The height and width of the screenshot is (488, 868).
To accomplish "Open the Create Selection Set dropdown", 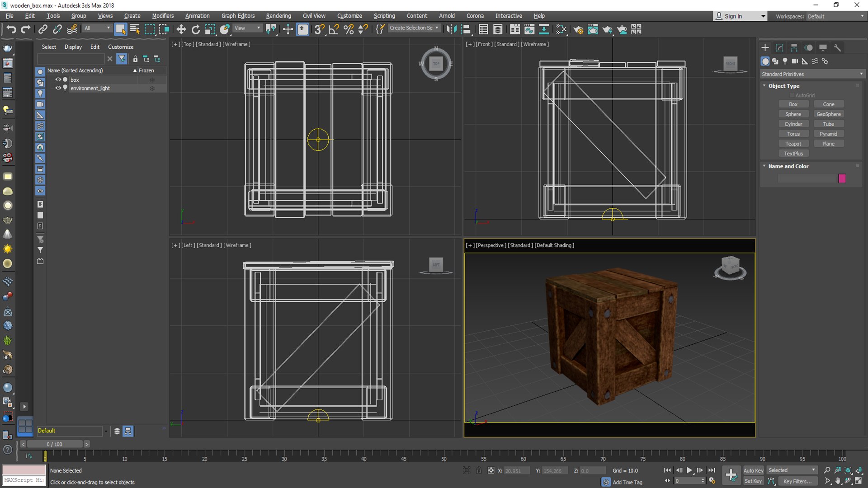I will pos(414,28).
